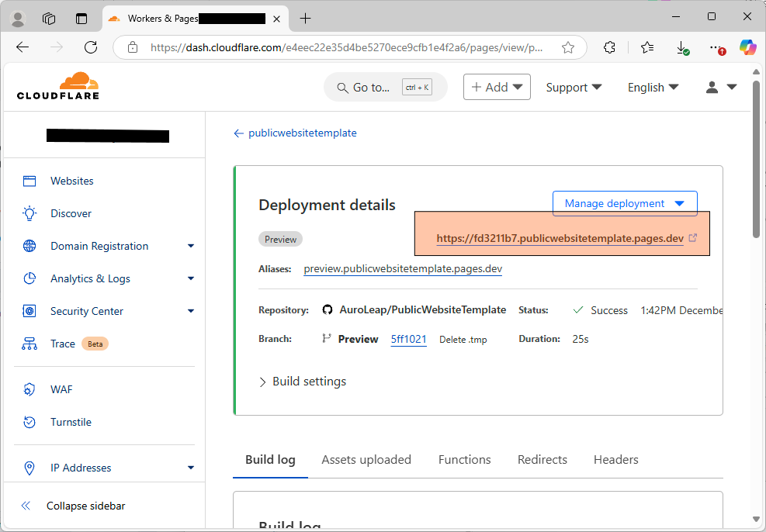
Task: Click the Security Center shield icon
Action: 29,311
